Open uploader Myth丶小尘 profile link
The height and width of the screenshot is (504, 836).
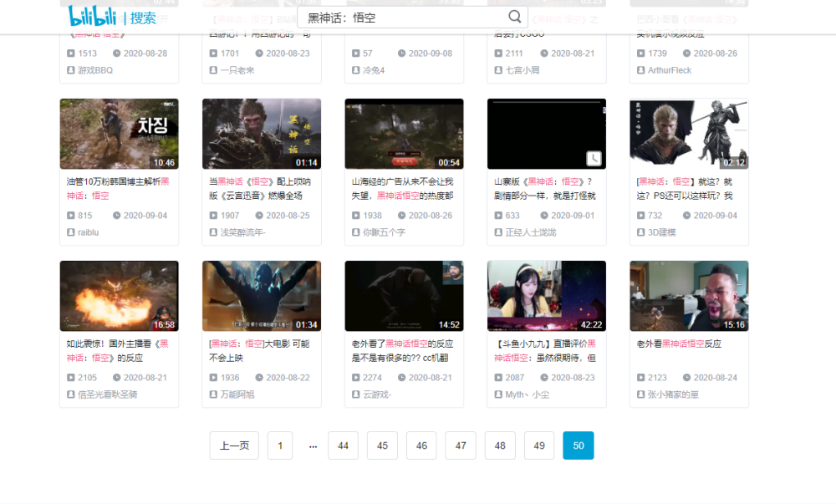point(528,395)
